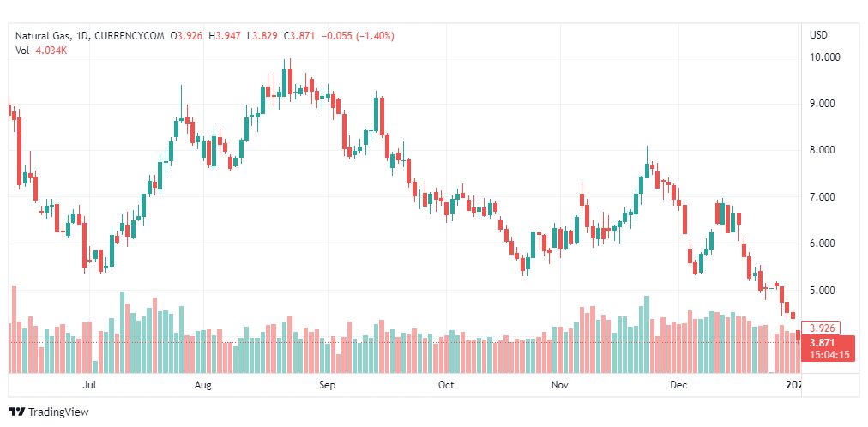Click the Nov label on time axis
The height and width of the screenshot is (427, 868).
pos(559,386)
